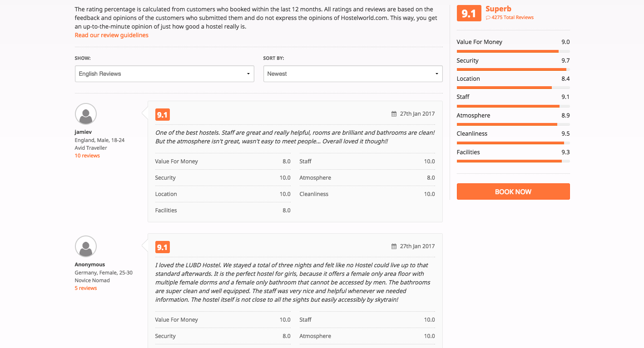Open the Read our review guidelines link

(x=112, y=35)
